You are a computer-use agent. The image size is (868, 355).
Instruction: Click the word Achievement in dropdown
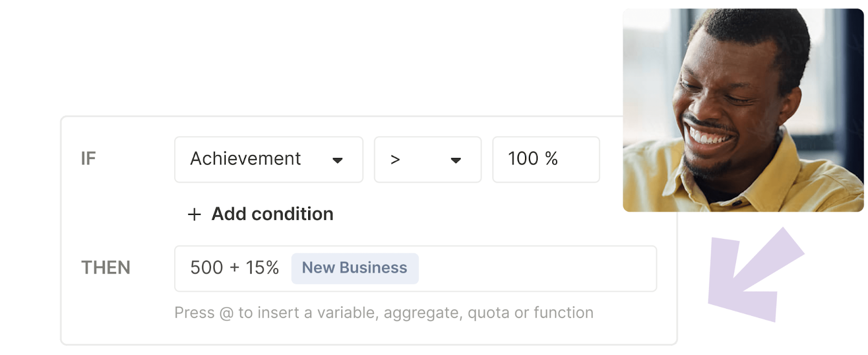[x=245, y=159]
